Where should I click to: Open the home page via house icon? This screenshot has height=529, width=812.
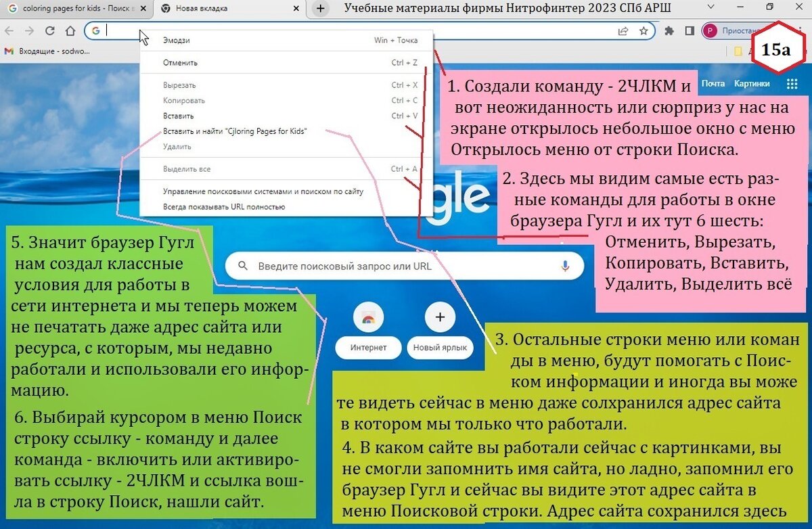tap(70, 30)
